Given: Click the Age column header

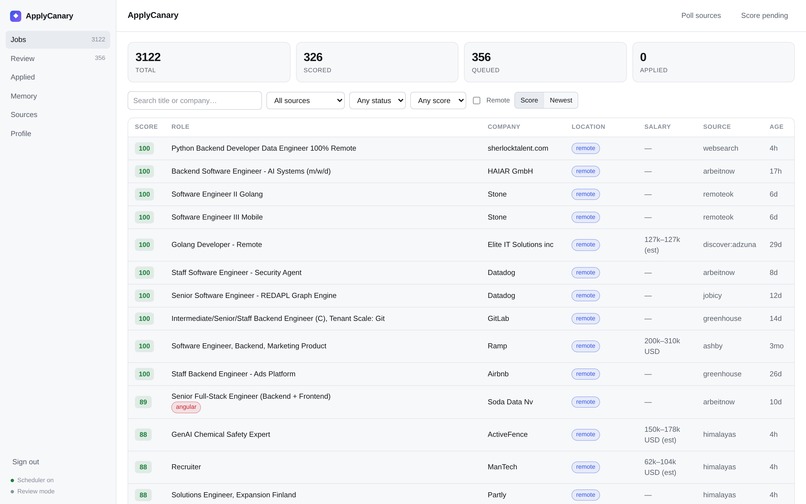Looking at the screenshot, I should click(776, 127).
